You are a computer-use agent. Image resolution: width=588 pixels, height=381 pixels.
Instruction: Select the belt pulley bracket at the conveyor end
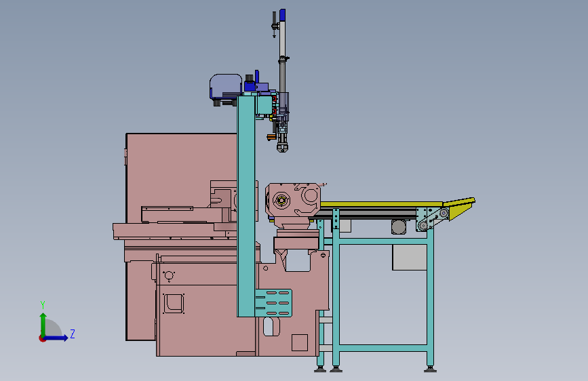pos(431,219)
